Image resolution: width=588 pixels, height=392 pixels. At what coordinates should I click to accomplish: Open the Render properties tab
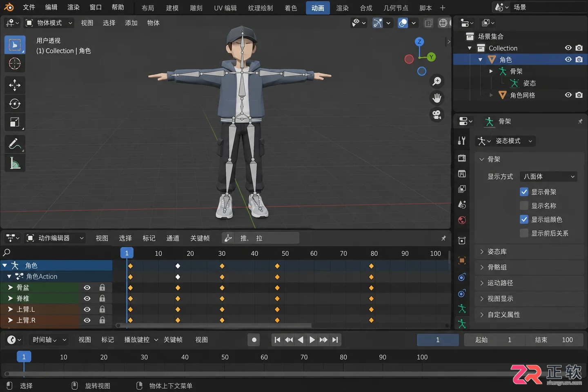tap(462, 158)
